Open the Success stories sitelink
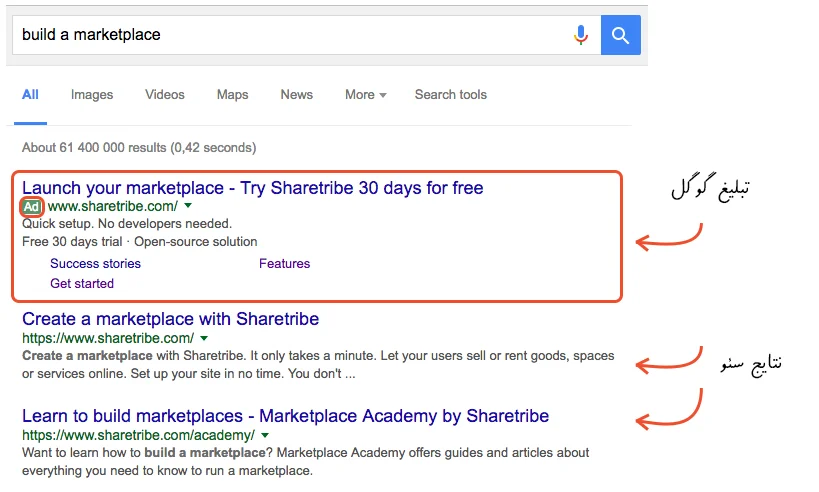This screenshot has width=819, height=492. point(96,264)
